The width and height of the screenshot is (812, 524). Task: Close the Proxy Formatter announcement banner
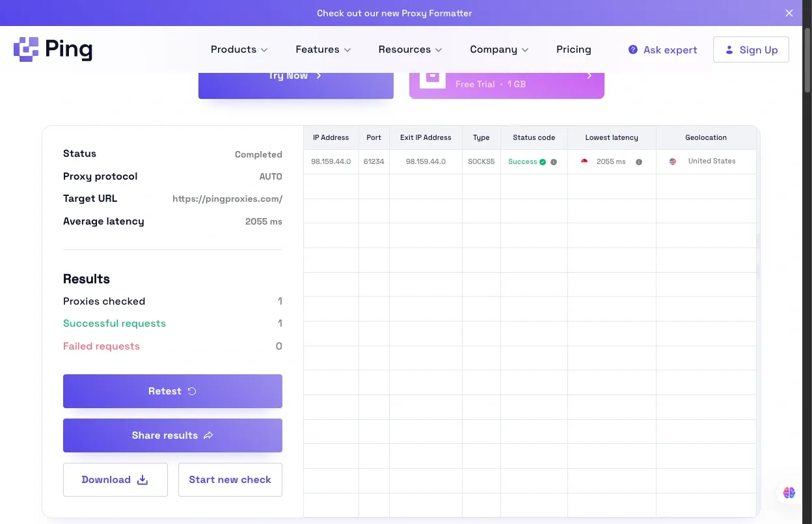789,13
